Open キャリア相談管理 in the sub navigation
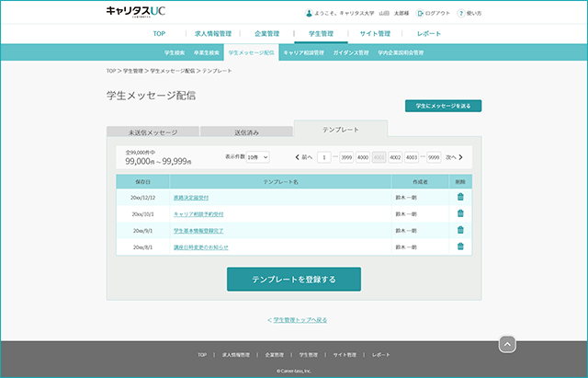Viewport: 588px width, 378px height. click(x=304, y=53)
